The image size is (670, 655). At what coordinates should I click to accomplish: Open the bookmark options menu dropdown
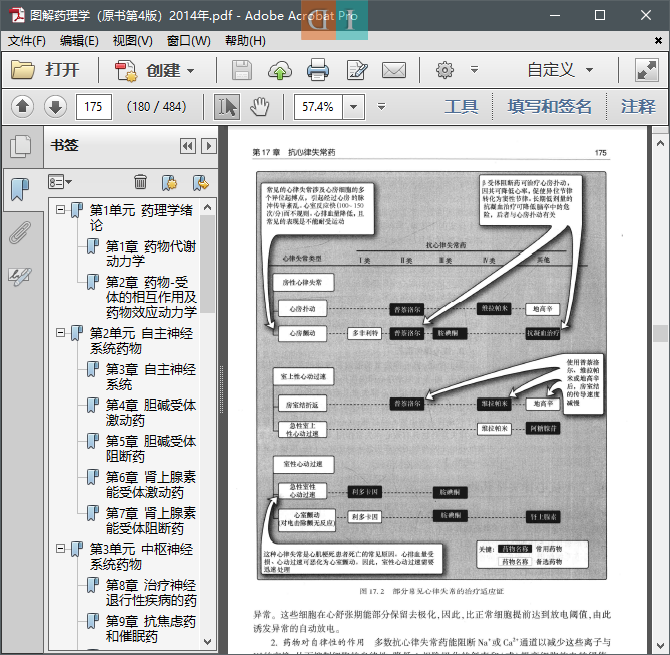click(59, 182)
